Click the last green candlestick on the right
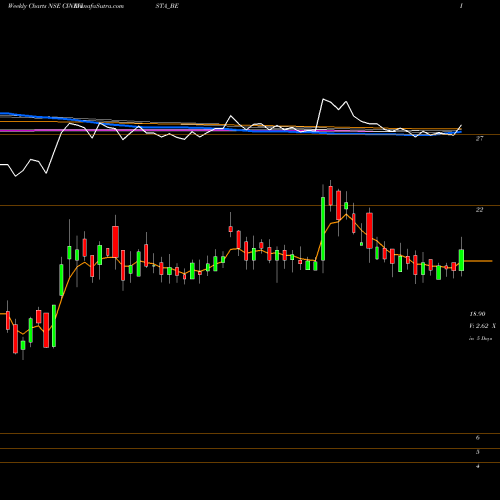 (462, 260)
